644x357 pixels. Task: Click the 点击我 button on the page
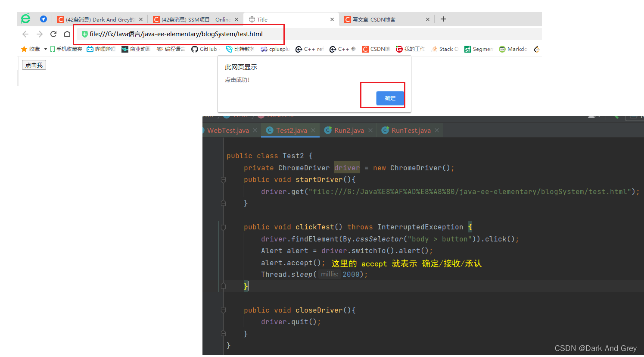[34, 65]
